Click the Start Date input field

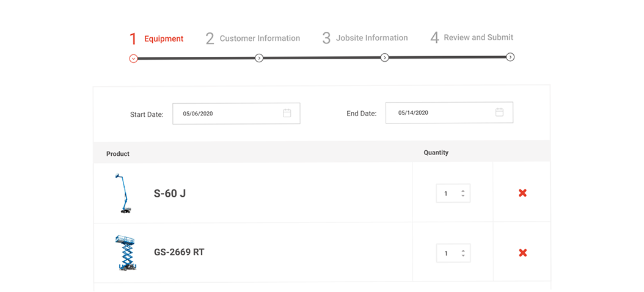[x=226, y=114]
